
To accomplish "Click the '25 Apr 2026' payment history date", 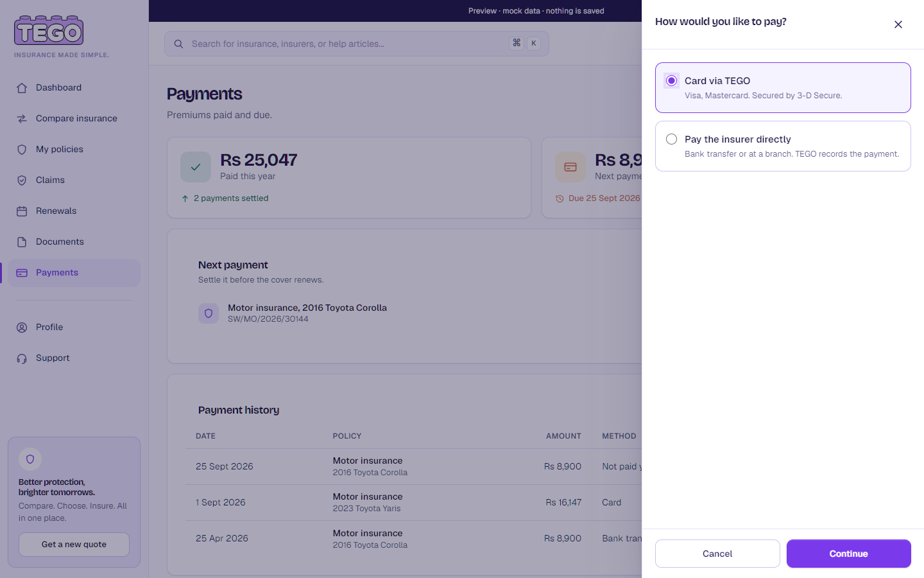I will pyautogui.click(x=222, y=538).
